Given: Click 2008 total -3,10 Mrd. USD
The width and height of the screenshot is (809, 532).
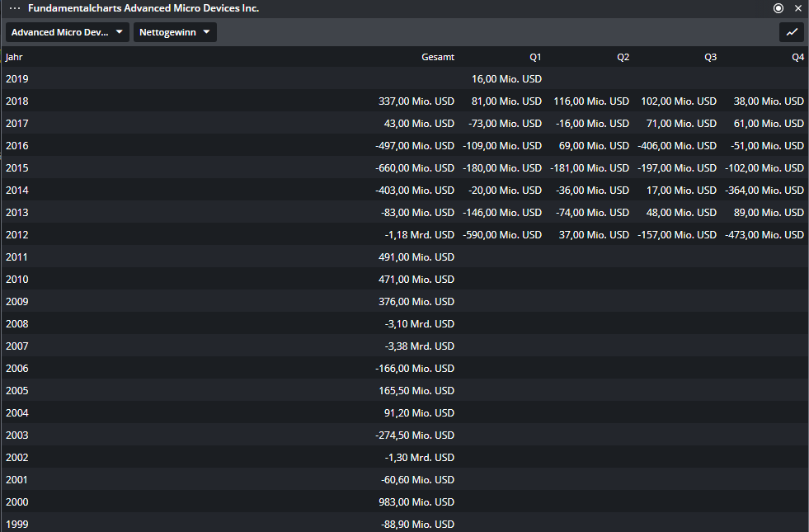Looking at the screenshot, I should (420, 323).
